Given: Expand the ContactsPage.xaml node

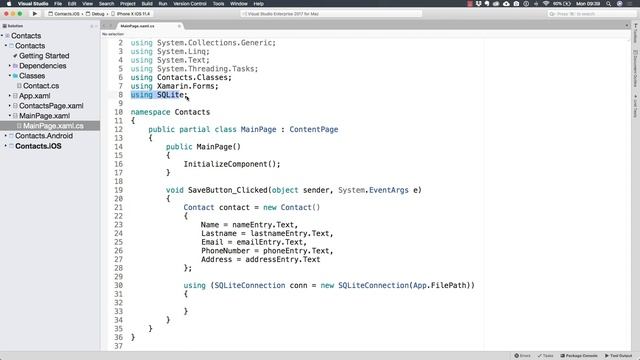Looking at the screenshot, I should click(x=10, y=106).
